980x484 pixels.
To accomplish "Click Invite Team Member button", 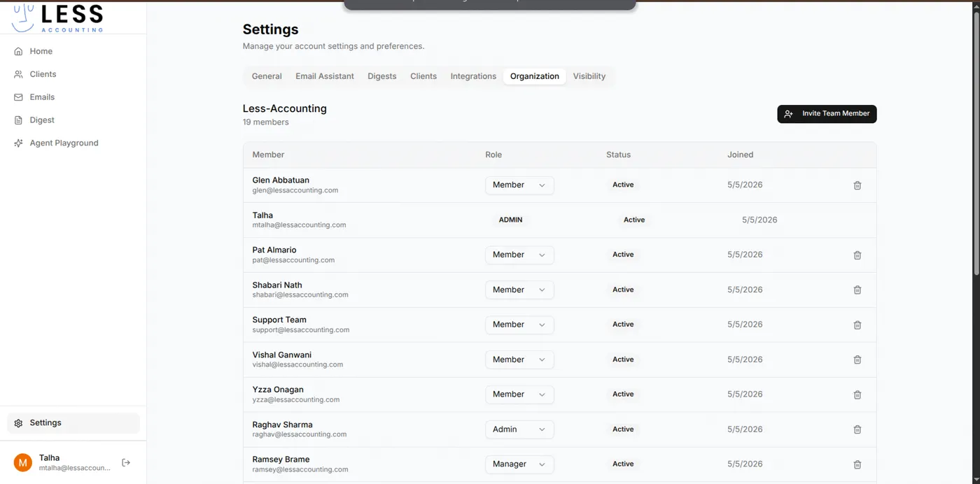I will click(827, 114).
